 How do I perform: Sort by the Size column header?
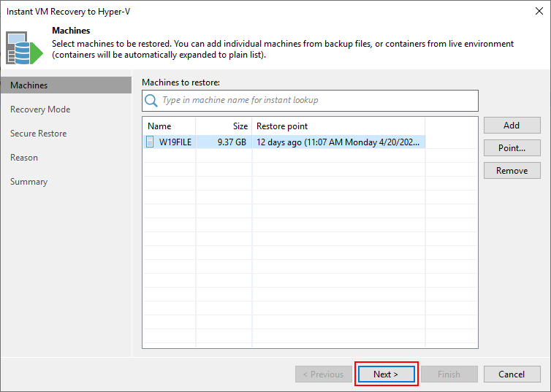(x=224, y=126)
